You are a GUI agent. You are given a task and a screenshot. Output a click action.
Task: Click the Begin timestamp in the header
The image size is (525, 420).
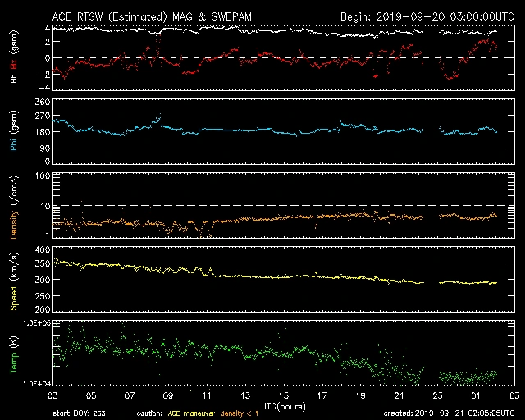pos(427,16)
